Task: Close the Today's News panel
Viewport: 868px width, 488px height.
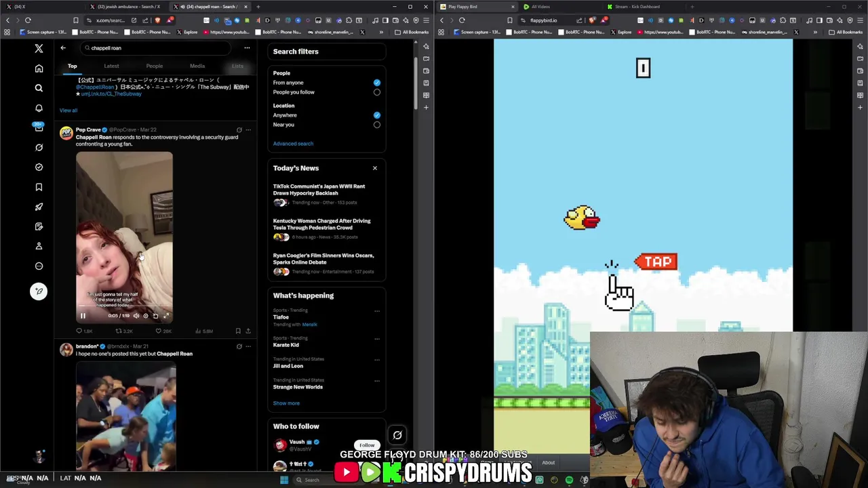Action: pyautogui.click(x=374, y=168)
